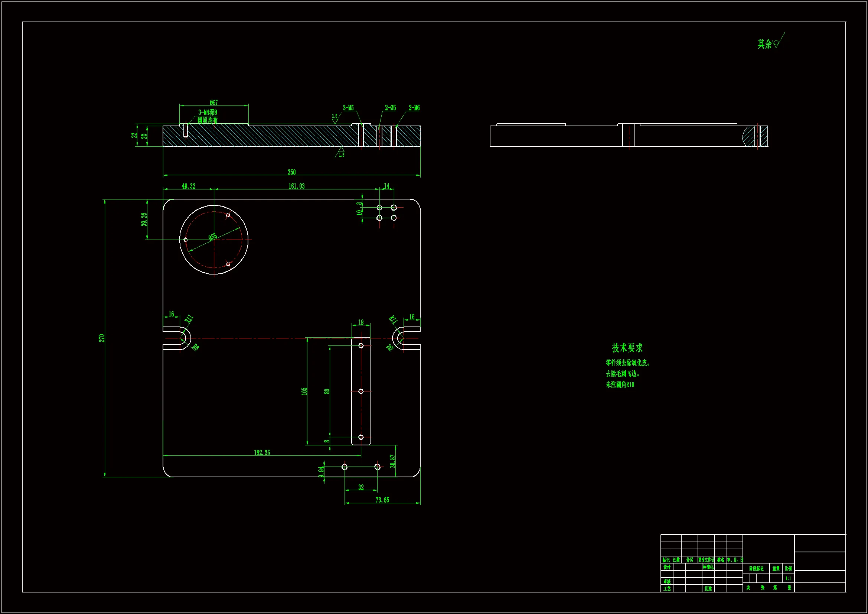Select the 未注圆角R10 note line
The height and width of the screenshot is (614, 868).
(620, 385)
